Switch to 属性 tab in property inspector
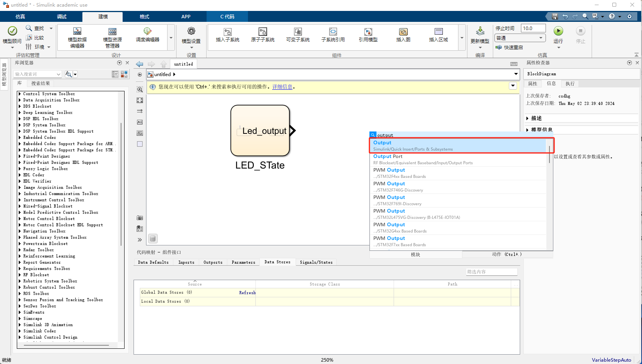Image resolution: width=642 pixels, height=364 pixels. pos(533,83)
